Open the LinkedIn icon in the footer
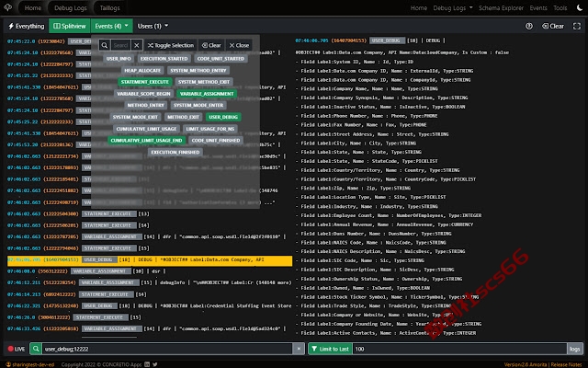 pos(147,364)
